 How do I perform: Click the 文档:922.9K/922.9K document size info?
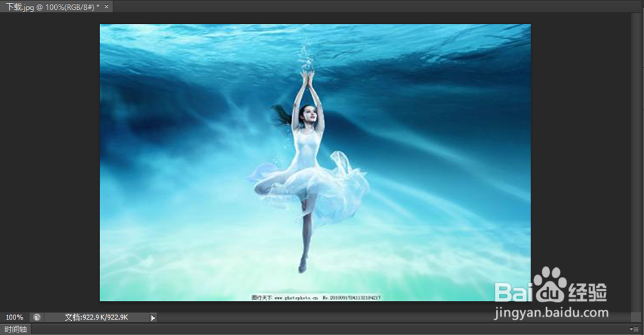point(97,318)
